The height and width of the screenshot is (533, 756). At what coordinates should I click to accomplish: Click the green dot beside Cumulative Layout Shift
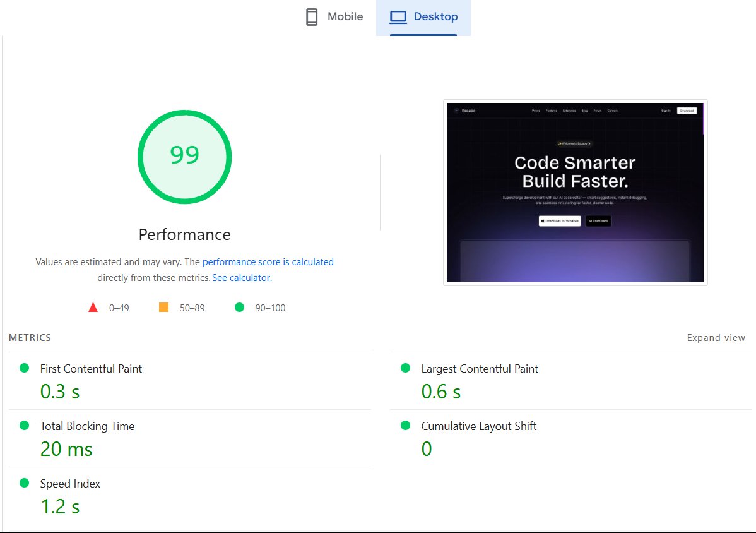(406, 426)
